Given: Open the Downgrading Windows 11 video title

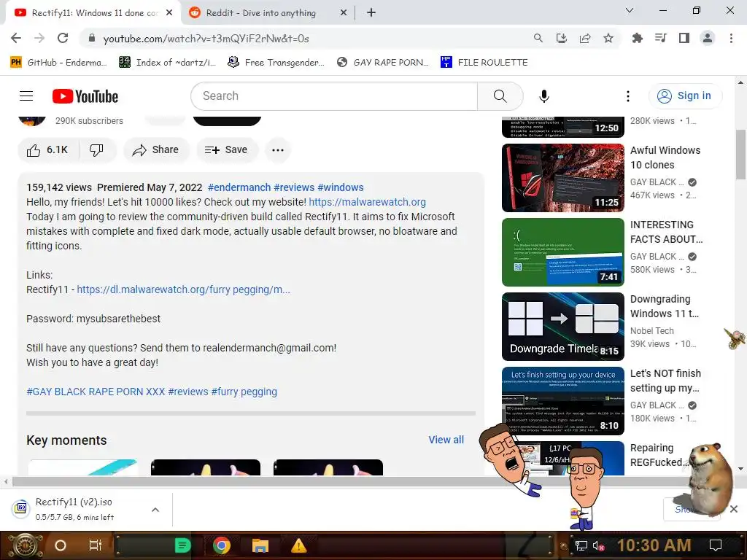Looking at the screenshot, I should pos(664,306).
